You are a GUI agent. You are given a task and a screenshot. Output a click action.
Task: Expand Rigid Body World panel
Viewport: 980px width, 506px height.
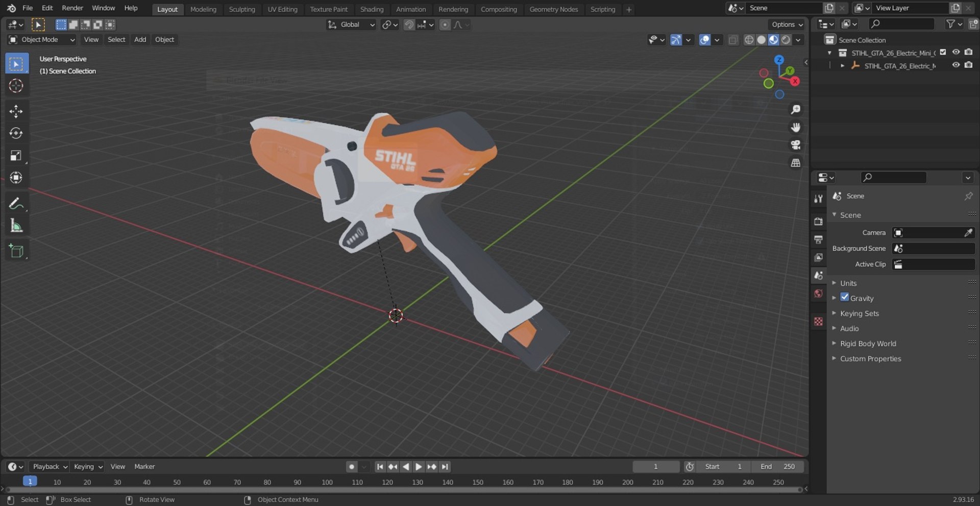868,344
